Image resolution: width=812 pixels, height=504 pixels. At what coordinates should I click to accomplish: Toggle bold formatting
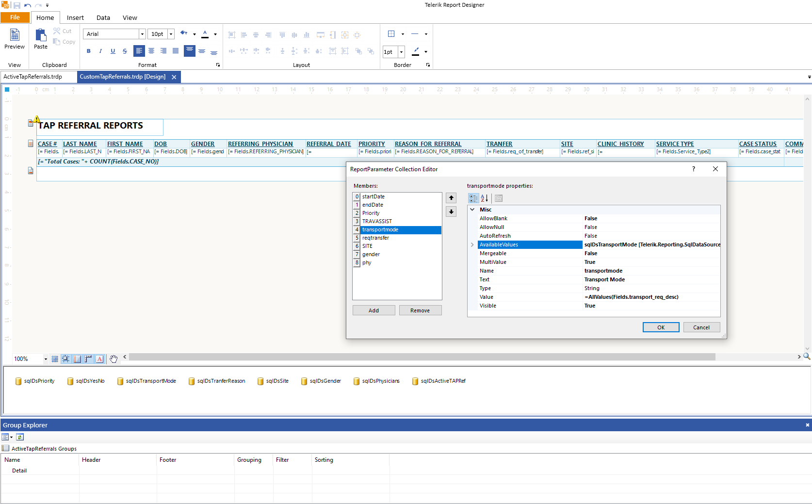pos(88,51)
